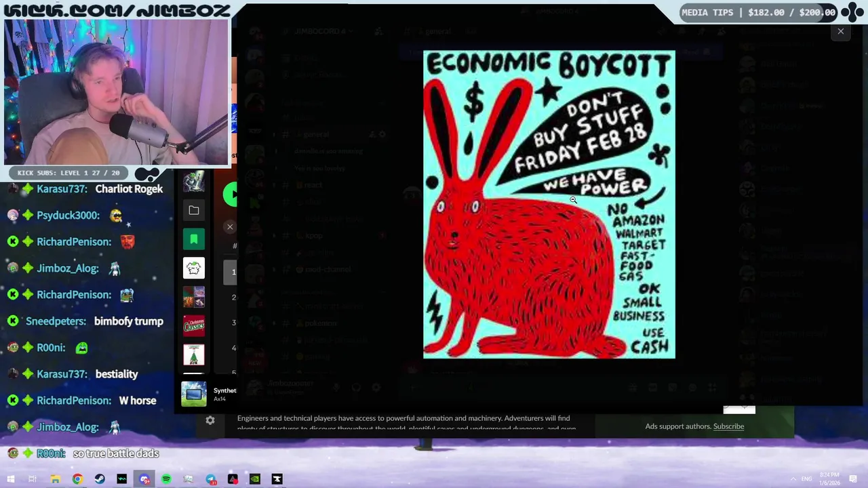
Task: Open File Explorer from the taskbar
Action: click(55, 479)
